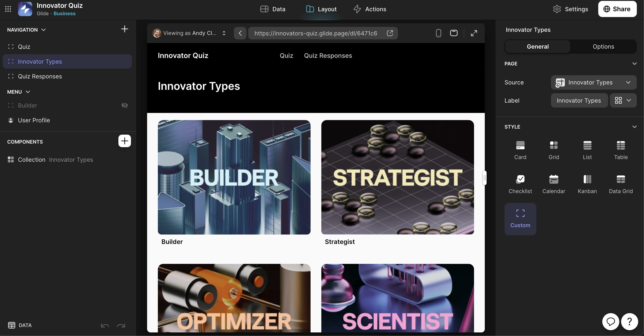Select User Profile in menu list
Screen dimensions: 644x336
click(67, 120)
